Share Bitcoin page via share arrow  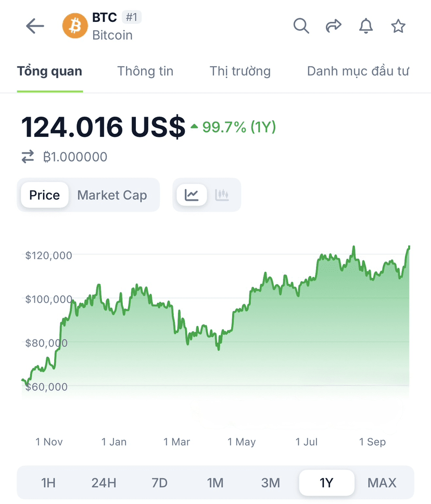333,26
